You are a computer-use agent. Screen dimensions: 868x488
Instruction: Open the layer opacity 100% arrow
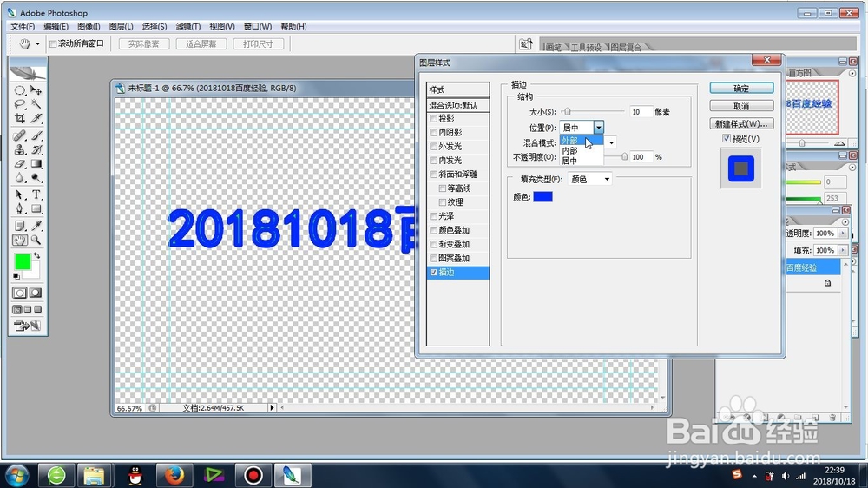pos(843,234)
